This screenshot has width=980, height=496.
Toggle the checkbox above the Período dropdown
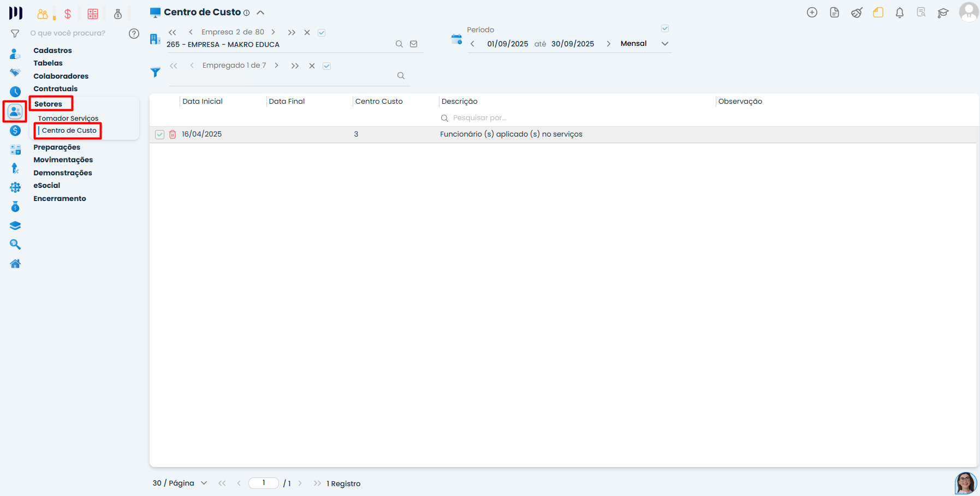(x=664, y=28)
